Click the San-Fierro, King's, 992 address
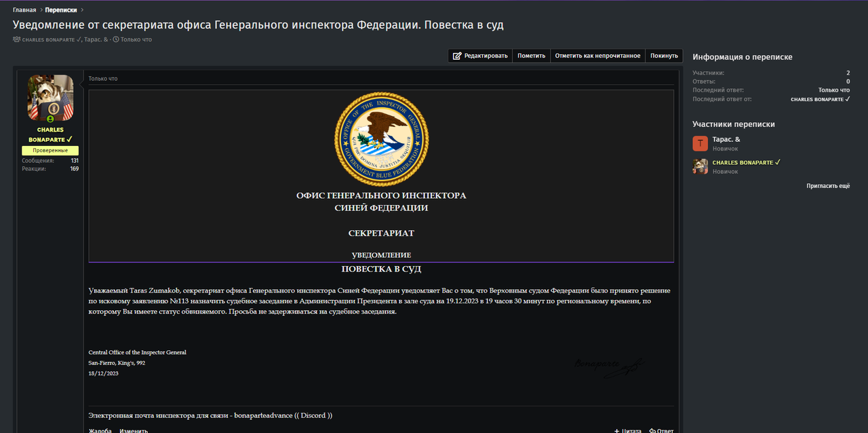This screenshot has height=433, width=868. coord(117,363)
